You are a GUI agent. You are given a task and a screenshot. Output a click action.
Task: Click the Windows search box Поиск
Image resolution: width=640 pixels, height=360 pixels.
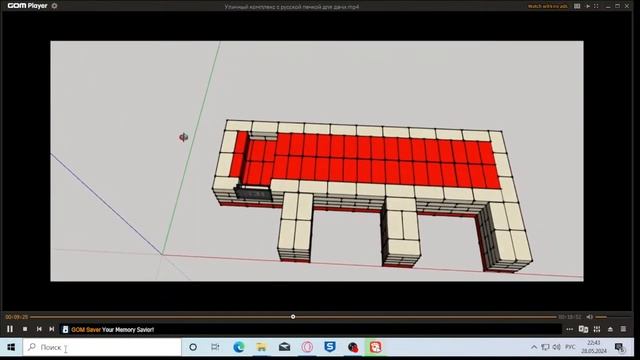pyautogui.click(x=102, y=347)
